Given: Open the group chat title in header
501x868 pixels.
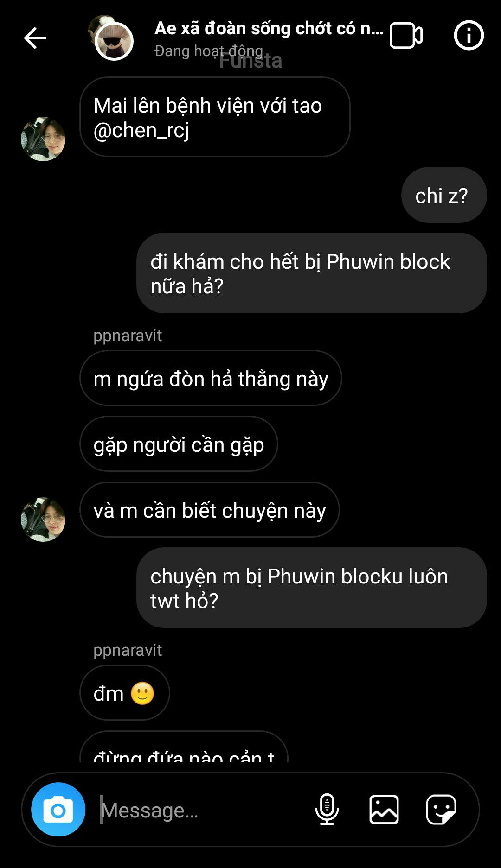Looking at the screenshot, I should coord(269,28).
